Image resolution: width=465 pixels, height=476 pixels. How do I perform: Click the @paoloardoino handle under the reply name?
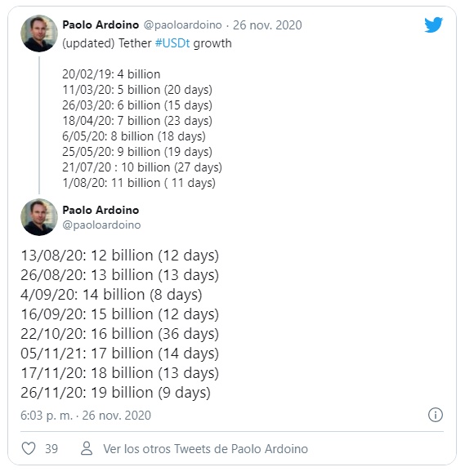tap(101, 225)
